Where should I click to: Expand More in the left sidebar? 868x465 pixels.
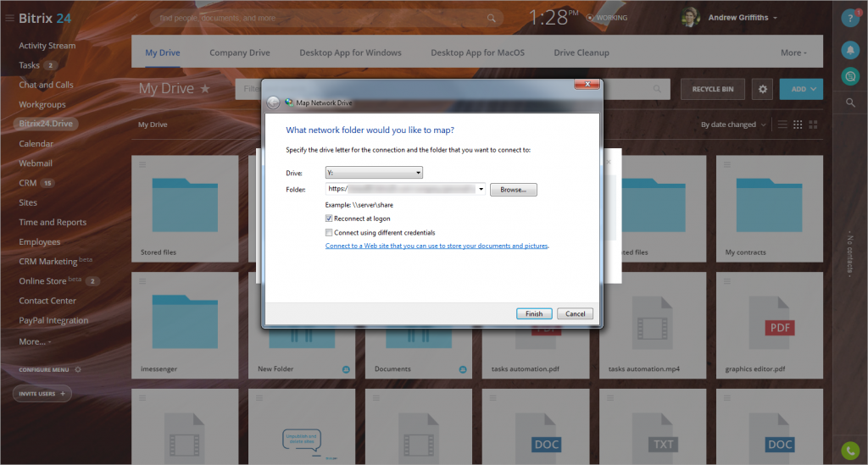pos(34,341)
